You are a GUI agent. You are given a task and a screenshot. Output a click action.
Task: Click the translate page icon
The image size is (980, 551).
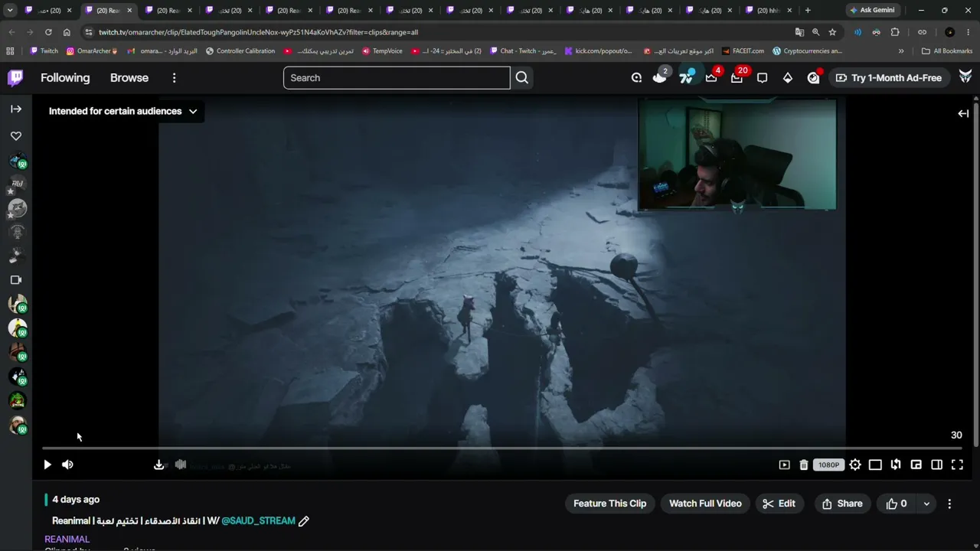pyautogui.click(x=799, y=32)
